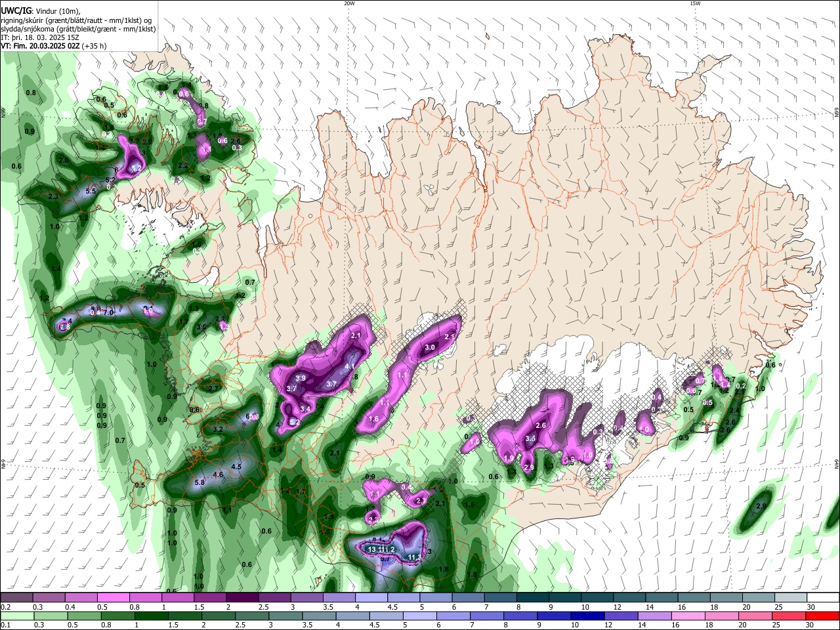Viewport: 840px width, 630px height.
Task: Click the 4.6 precipitation value on the map
Action: click(x=219, y=474)
